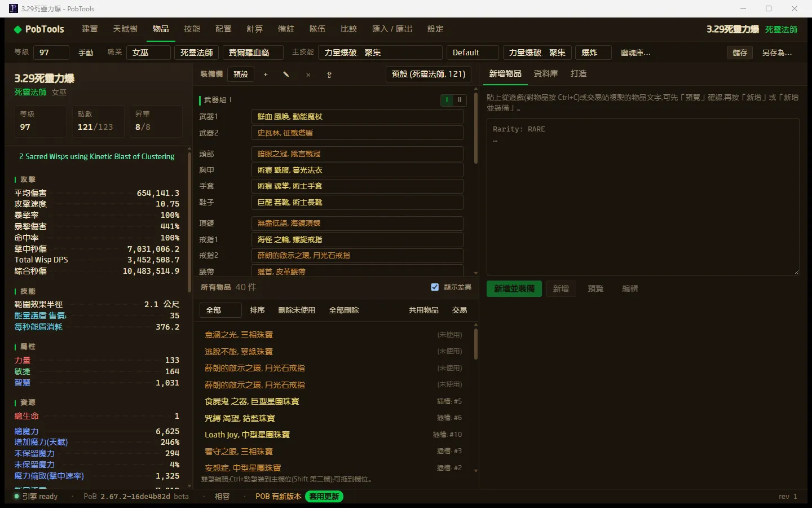This screenshot has width=812, height=508.
Task: Select item 食屍鬼 之器, 巨型星團珠寶
Action: (333, 401)
